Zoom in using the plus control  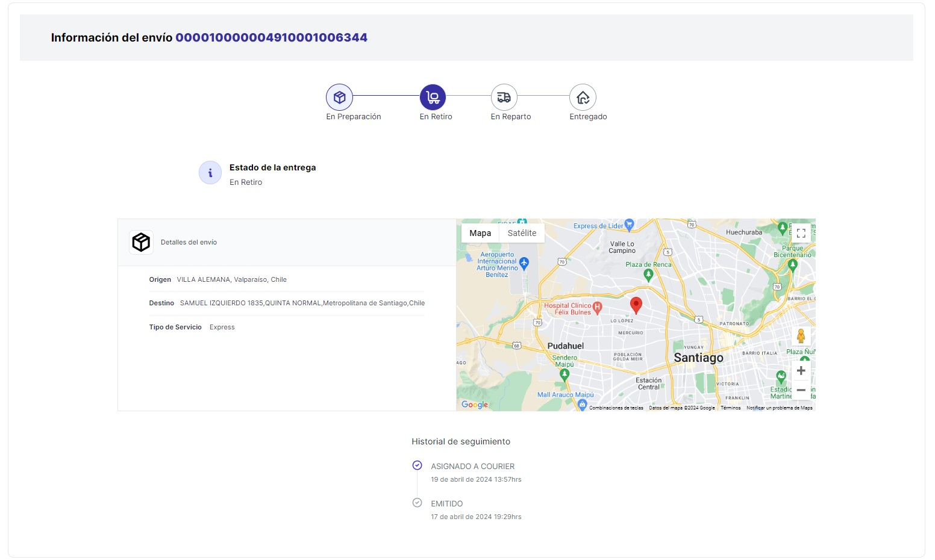pyautogui.click(x=801, y=370)
